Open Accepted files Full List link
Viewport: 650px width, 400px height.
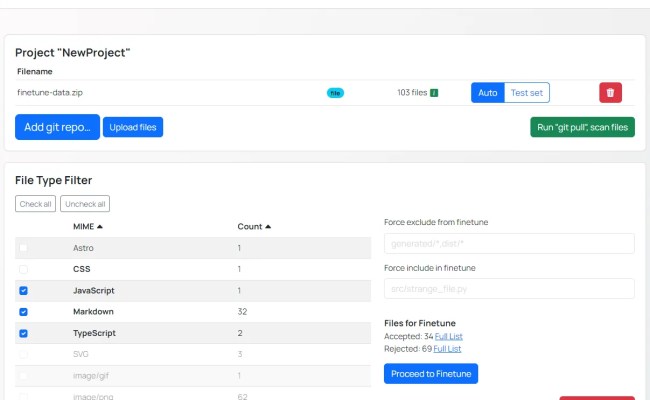[449, 336]
